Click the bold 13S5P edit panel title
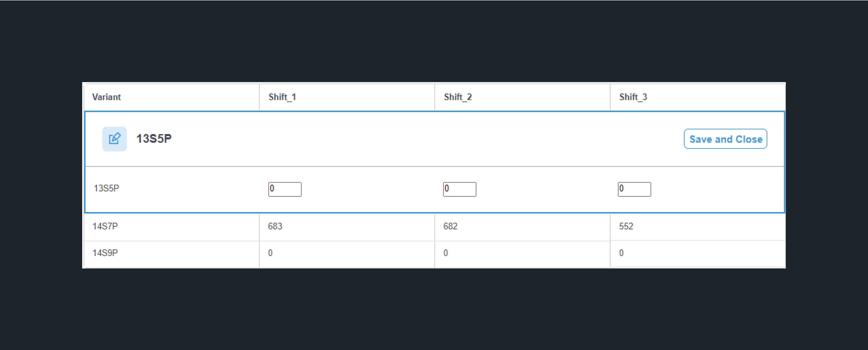 pyautogui.click(x=154, y=139)
